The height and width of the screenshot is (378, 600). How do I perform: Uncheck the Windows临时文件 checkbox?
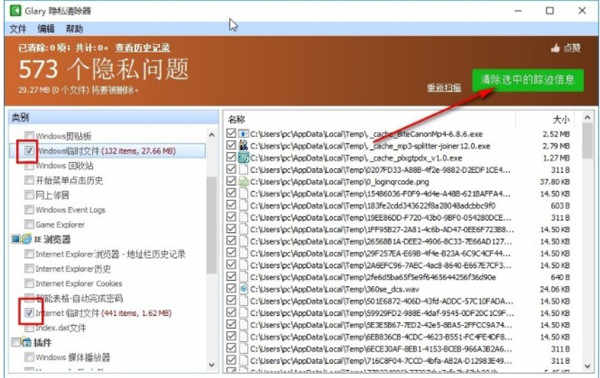tap(29, 151)
